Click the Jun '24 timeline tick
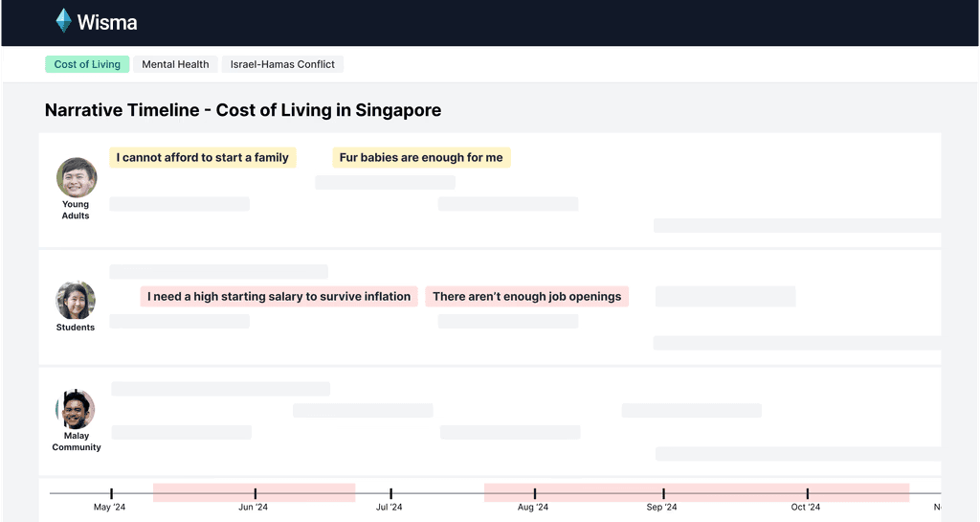This screenshot has width=980, height=522. click(255, 494)
